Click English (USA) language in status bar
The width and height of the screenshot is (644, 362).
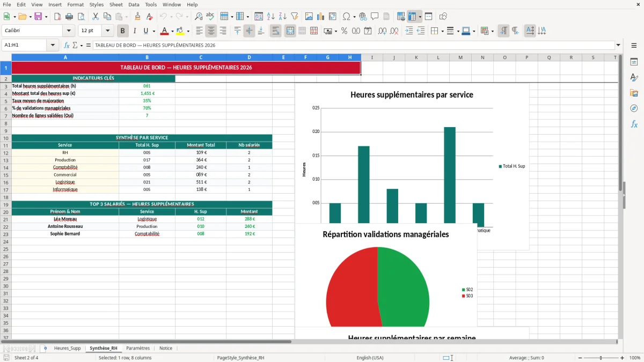click(370, 358)
